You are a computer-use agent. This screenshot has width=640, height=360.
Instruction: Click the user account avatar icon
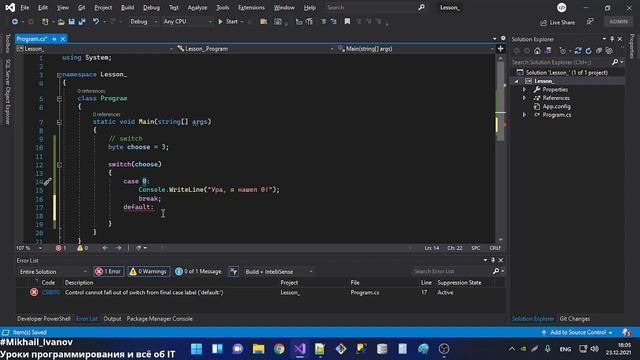click(562, 7)
